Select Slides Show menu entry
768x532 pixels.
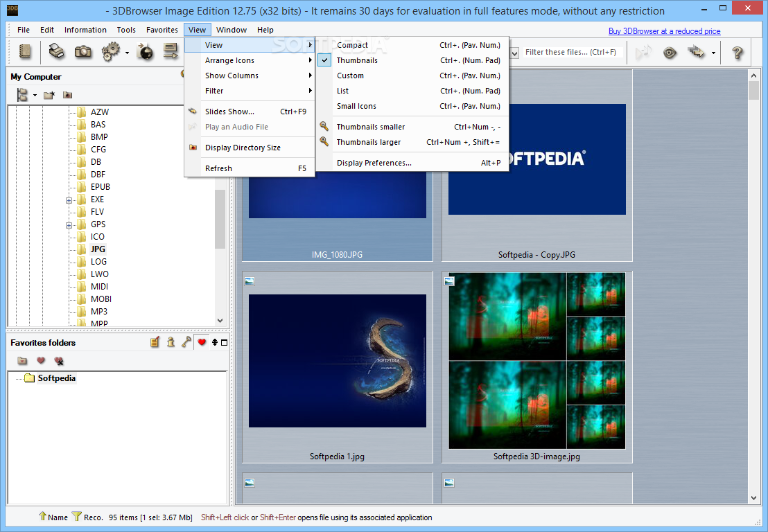point(250,112)
